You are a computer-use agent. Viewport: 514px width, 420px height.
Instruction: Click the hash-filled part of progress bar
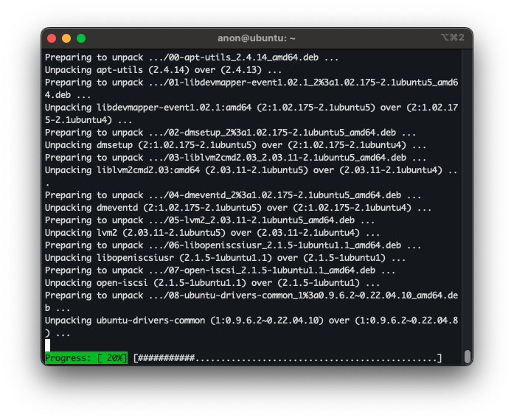pos(166,358)
